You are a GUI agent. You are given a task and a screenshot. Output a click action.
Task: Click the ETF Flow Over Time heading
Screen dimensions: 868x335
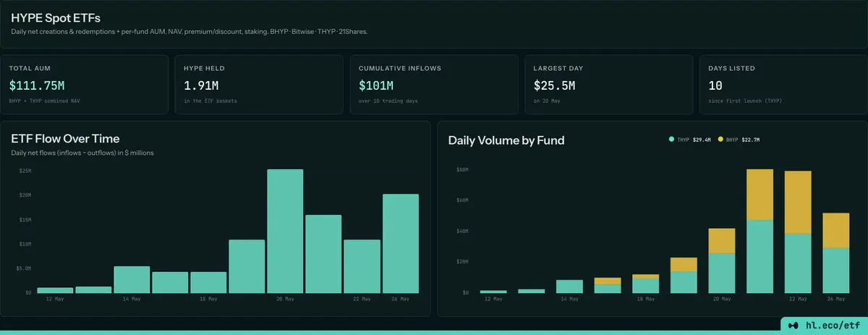65,138
